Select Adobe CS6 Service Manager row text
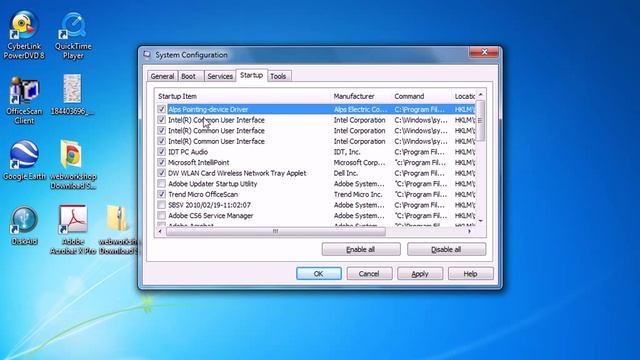 [211, 216]
